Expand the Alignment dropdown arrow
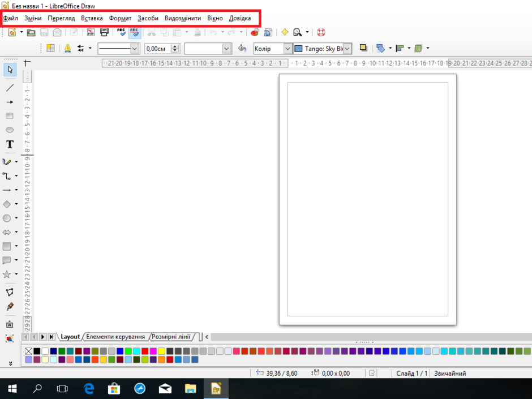 (409, 48)
